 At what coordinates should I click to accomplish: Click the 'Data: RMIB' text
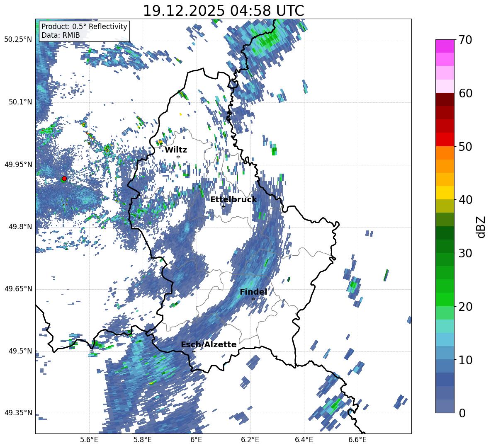tap(61, 35)
